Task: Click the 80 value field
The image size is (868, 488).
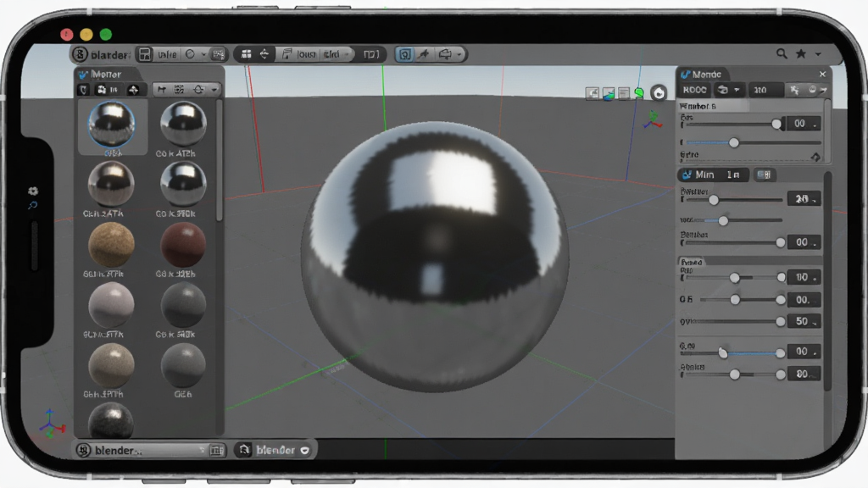Action: click(x=804, y=374)
